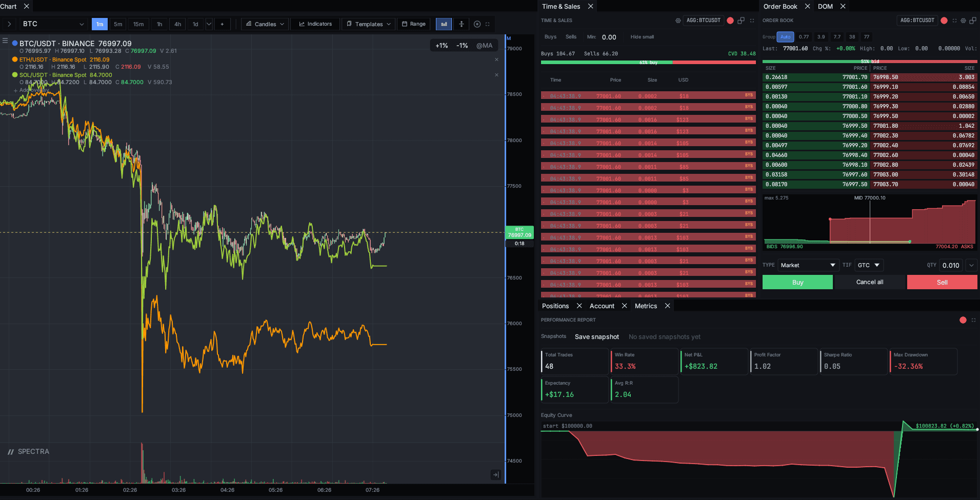980x500 pixels.
Task: Select the 5m timeframe
Action: (118, 24)
